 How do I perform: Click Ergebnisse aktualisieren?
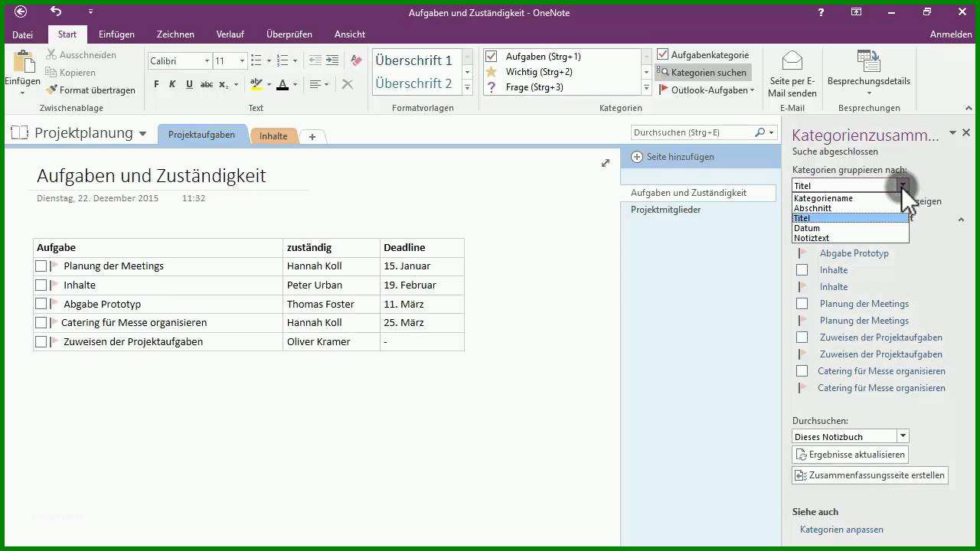click(x=850, y=455)
